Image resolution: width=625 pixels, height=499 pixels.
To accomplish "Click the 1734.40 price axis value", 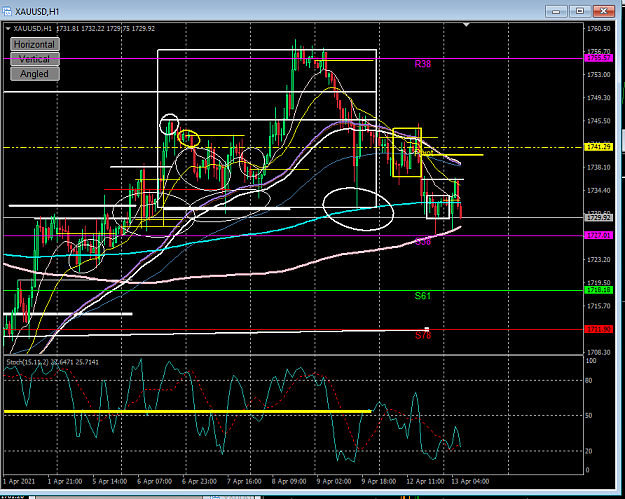I will tap(598, 191).
